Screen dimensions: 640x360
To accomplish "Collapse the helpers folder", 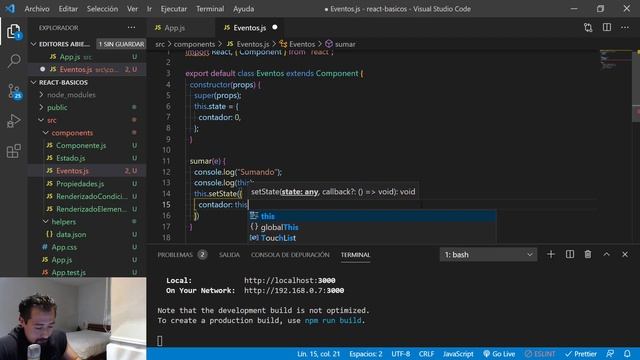I will click(46, 222).
